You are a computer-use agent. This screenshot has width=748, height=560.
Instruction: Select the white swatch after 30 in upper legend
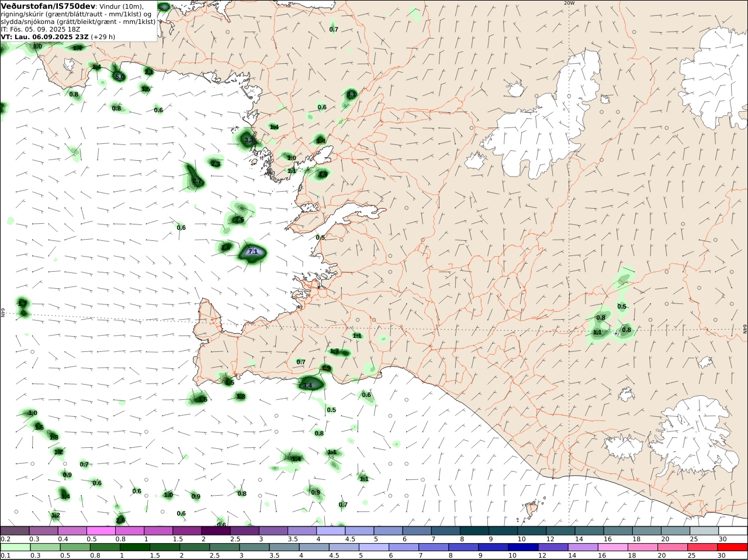[x=733, y=531]
